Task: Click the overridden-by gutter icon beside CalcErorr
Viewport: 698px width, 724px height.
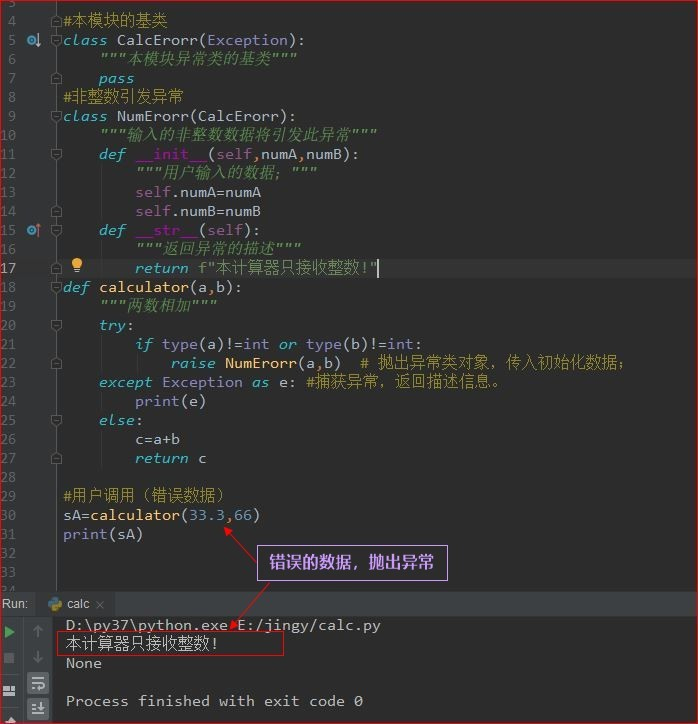Action: tap(33, 41)
